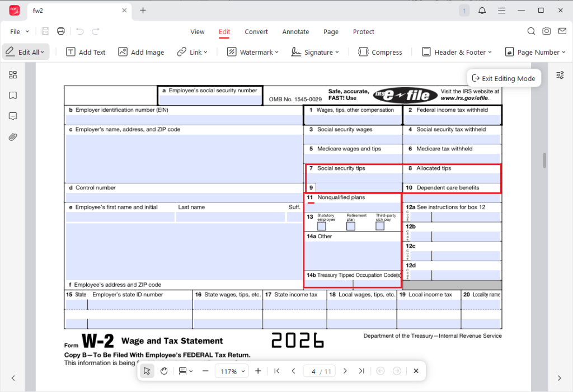Open the 117% zoom level dropdown

pyautogui.click(x=232, y=371)
